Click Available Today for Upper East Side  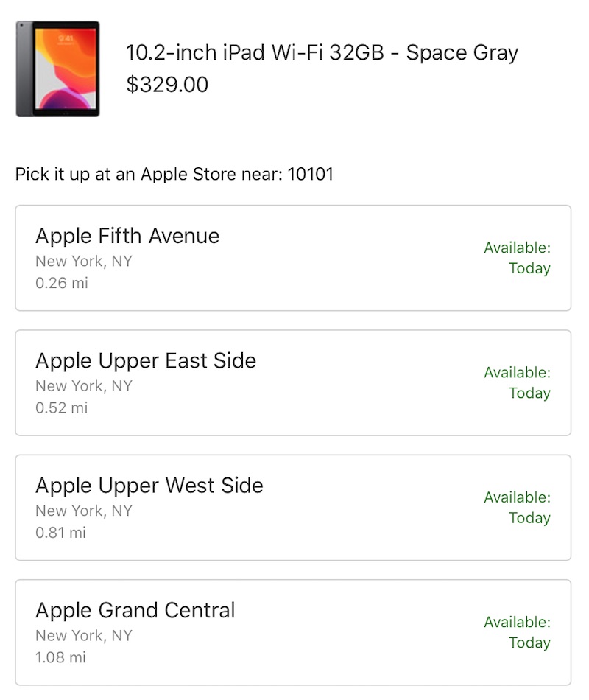[518, 382]
